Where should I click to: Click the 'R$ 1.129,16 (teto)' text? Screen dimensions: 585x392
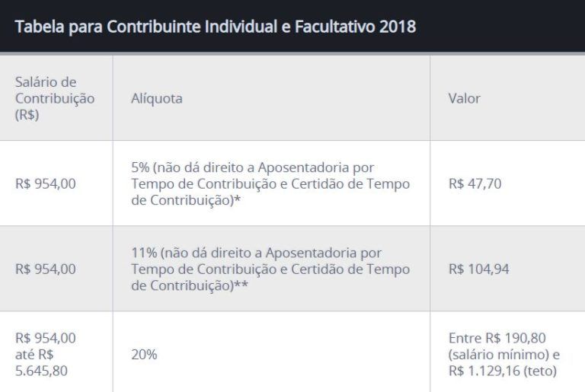click(503, 371)
